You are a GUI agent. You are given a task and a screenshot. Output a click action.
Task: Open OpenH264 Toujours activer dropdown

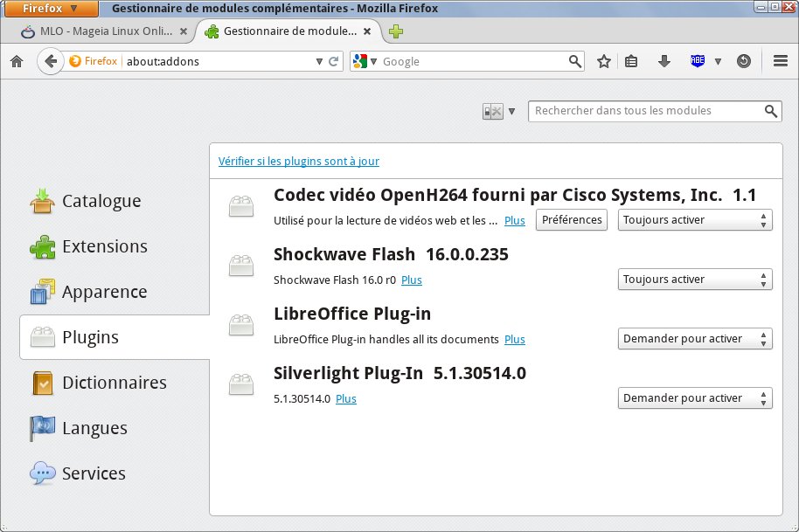tap(695, 220)
